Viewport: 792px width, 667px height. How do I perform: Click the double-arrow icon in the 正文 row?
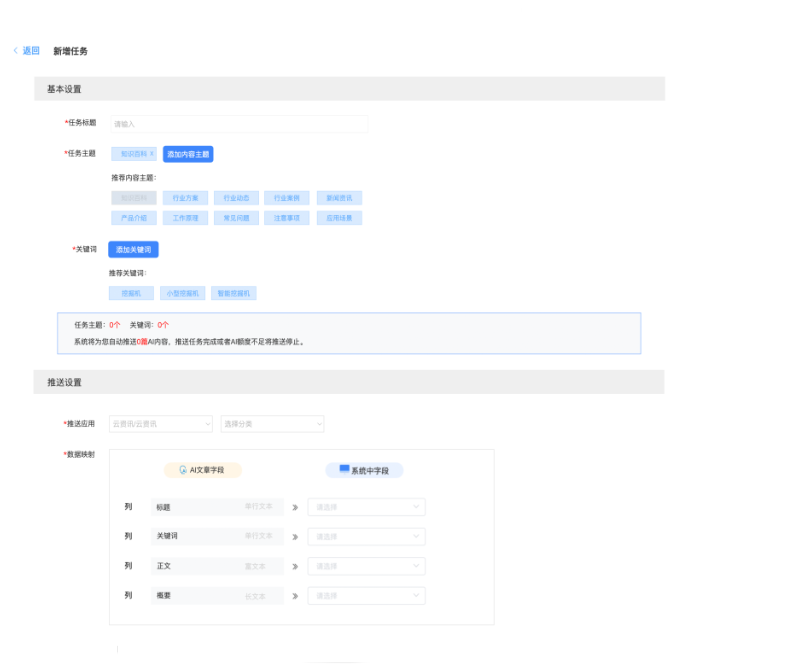click(294, 566)
